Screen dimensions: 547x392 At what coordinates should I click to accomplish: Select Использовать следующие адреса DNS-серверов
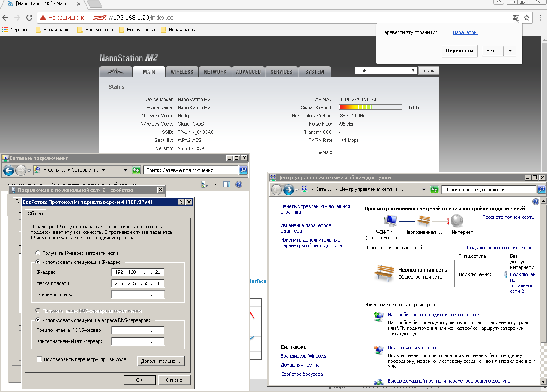38,320
